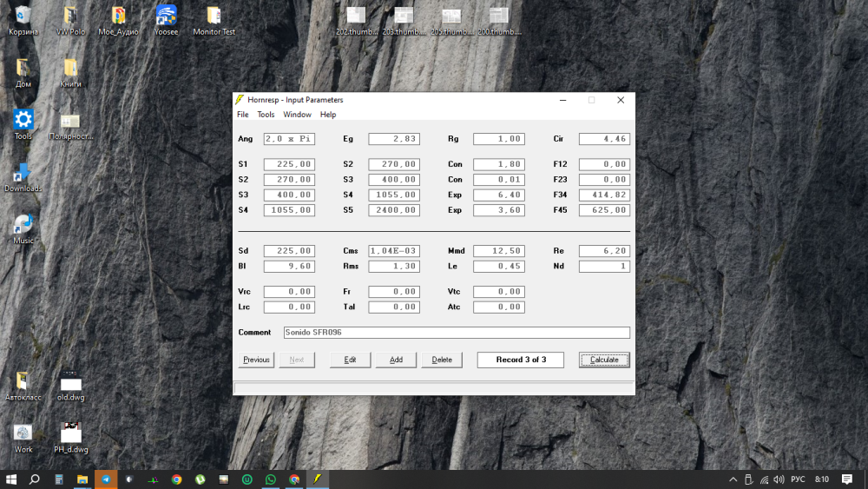Switch the РУС input language indicator
This screenshot has height=489, width=868.
pyautogui.click(x=798, y=479)
